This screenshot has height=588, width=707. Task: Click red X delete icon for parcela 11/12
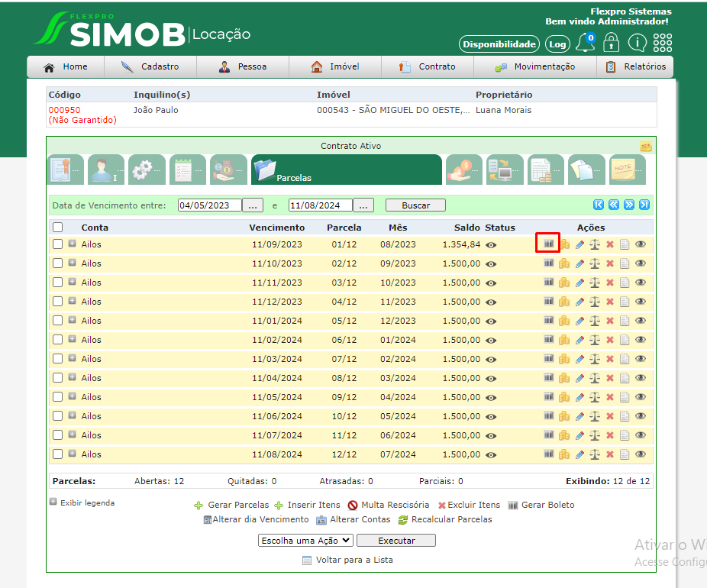[x=610, y=435]
